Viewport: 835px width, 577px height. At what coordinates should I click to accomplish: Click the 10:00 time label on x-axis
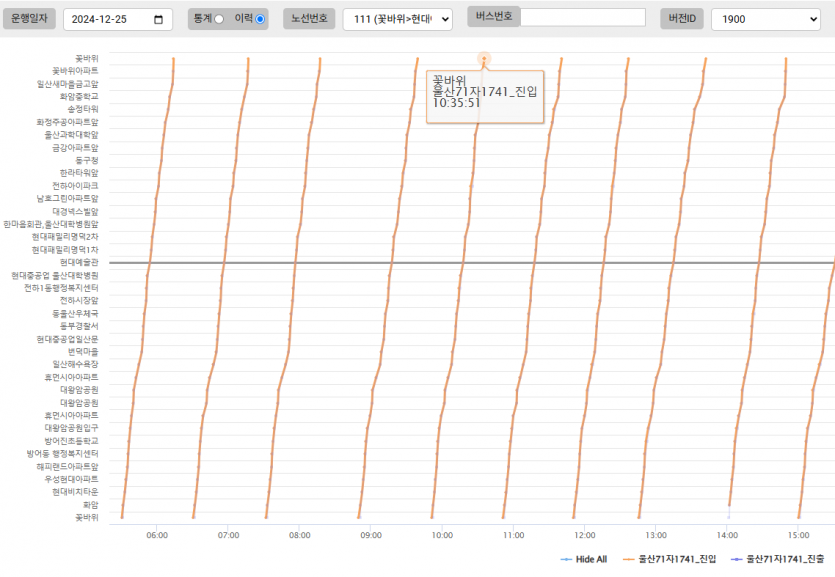click(443, 535)
